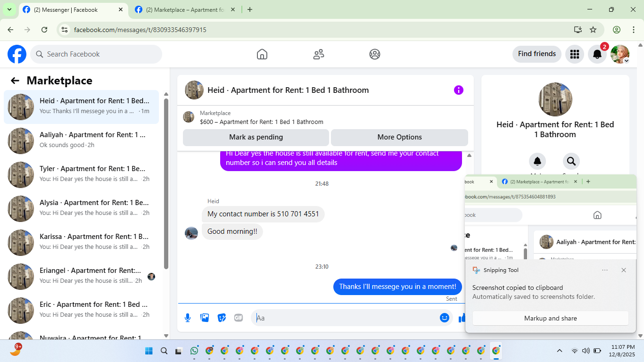Open WhatsApp from the taskbar

tap(194, 351)
